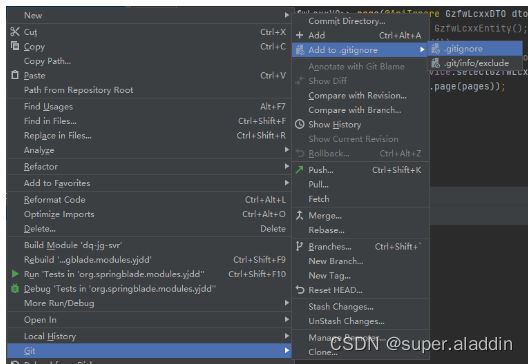
Task: Click Annotate with Git Blame entry
Action: coord(356,66)
